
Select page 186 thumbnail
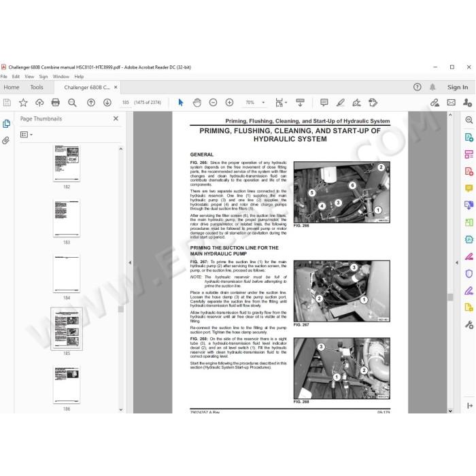[x=67, y=385]
